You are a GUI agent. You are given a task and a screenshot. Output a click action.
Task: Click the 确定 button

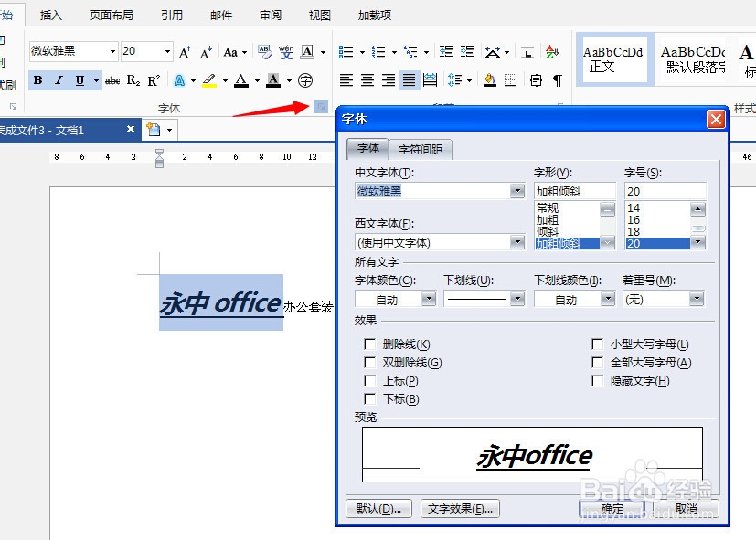(x=612, y=508)
